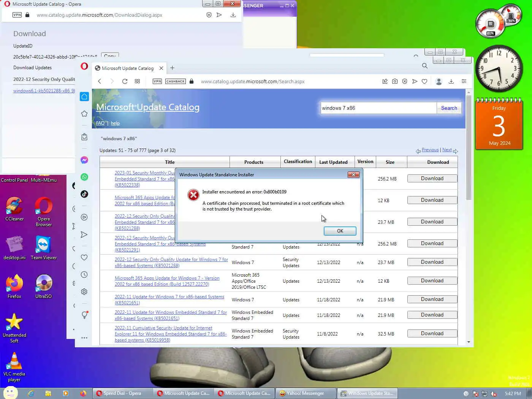Open Easy Setup sliders icon

pyautogui.click(x=464, y=81)
